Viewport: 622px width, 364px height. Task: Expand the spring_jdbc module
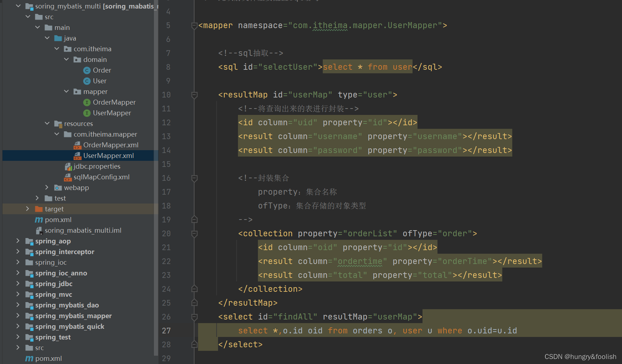pos(18,283)
